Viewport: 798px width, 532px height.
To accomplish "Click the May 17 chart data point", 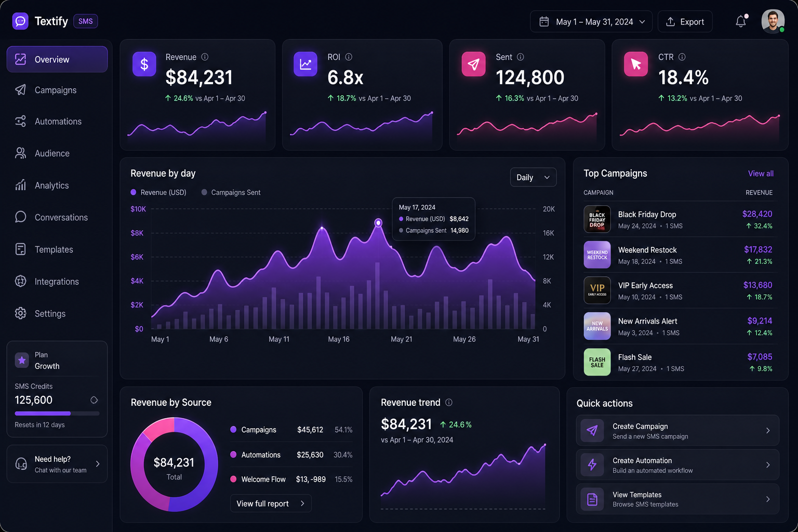I will pos(378,222).
